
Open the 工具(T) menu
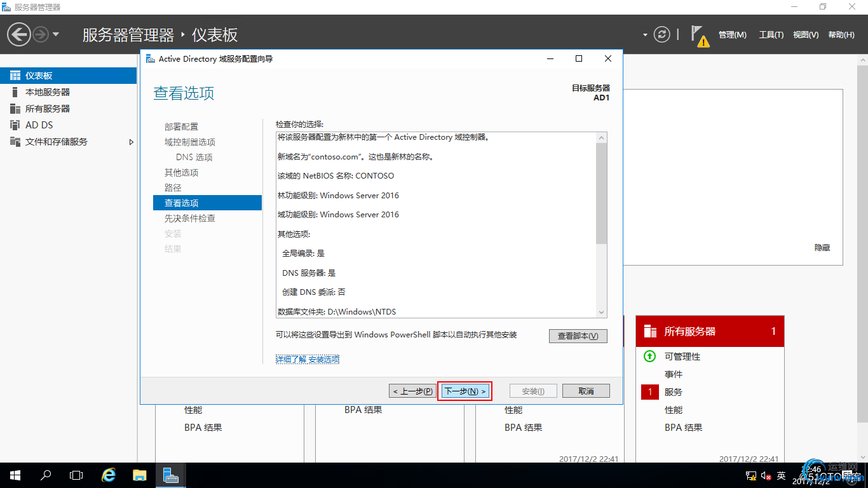771,35
